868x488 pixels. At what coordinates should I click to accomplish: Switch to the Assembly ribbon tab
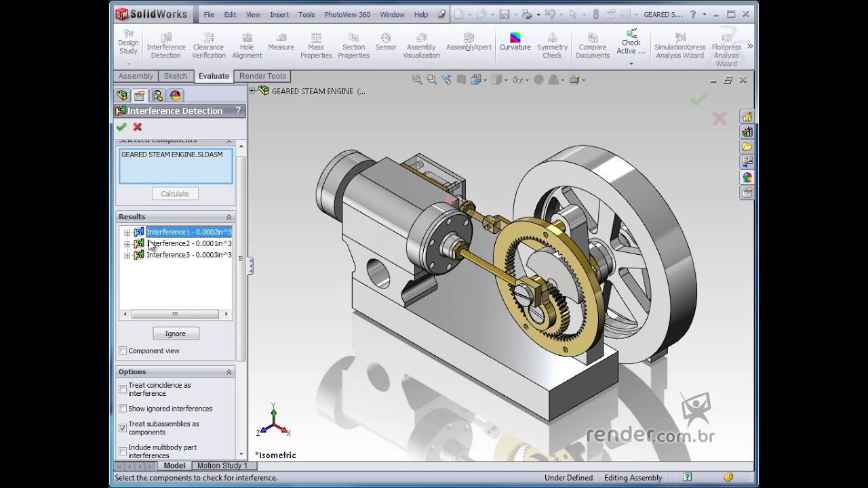tap(136, 76)
